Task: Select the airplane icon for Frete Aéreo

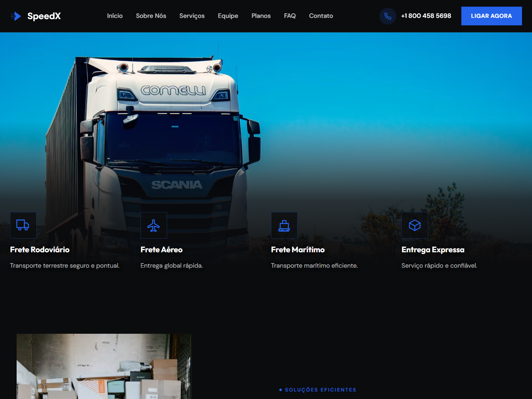Action: pos(153,225)
